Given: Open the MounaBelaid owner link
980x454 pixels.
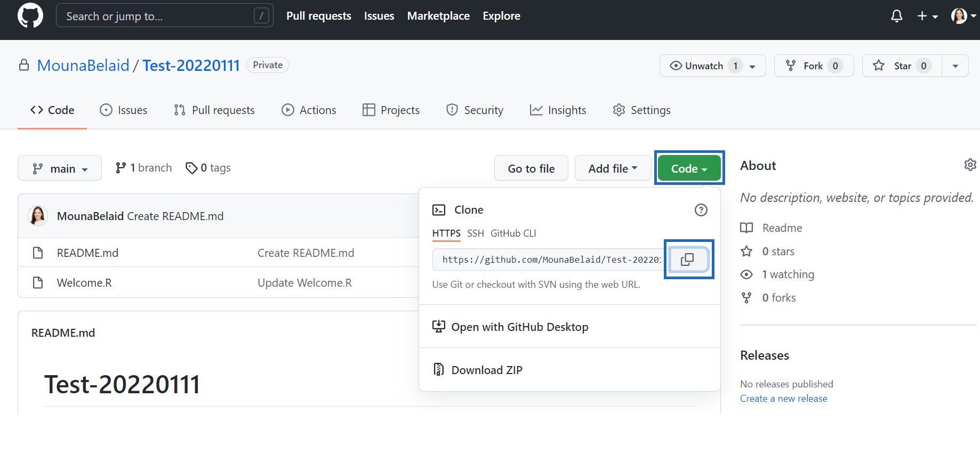Looking at the screenshot, I should (x=83, y=65).
